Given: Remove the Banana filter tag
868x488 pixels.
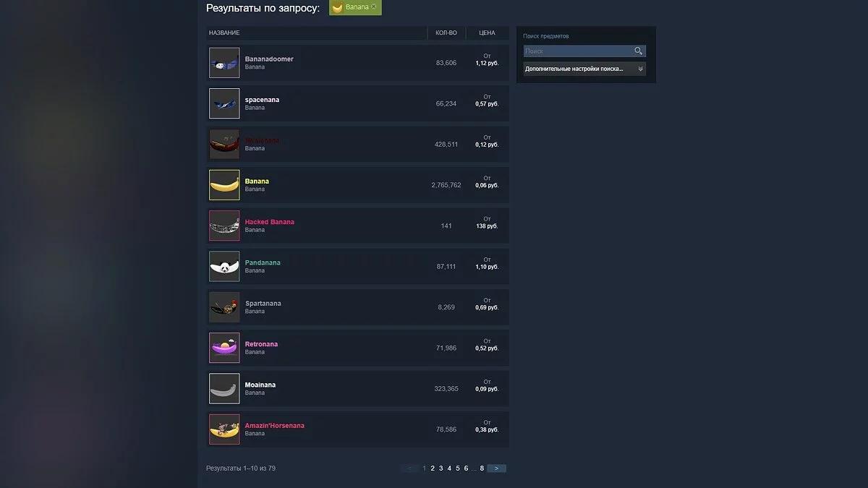Looking at the screenshot, I should pos(374,7).
